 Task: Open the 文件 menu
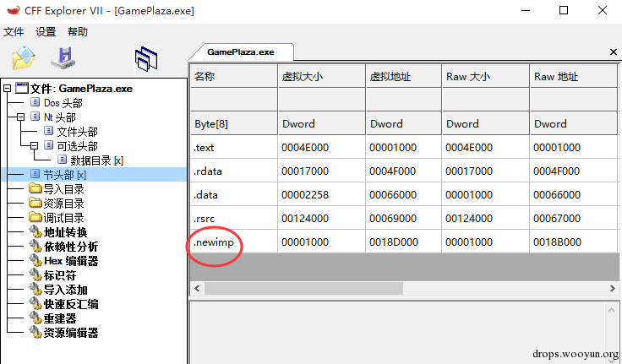click(x=14, y=32)
